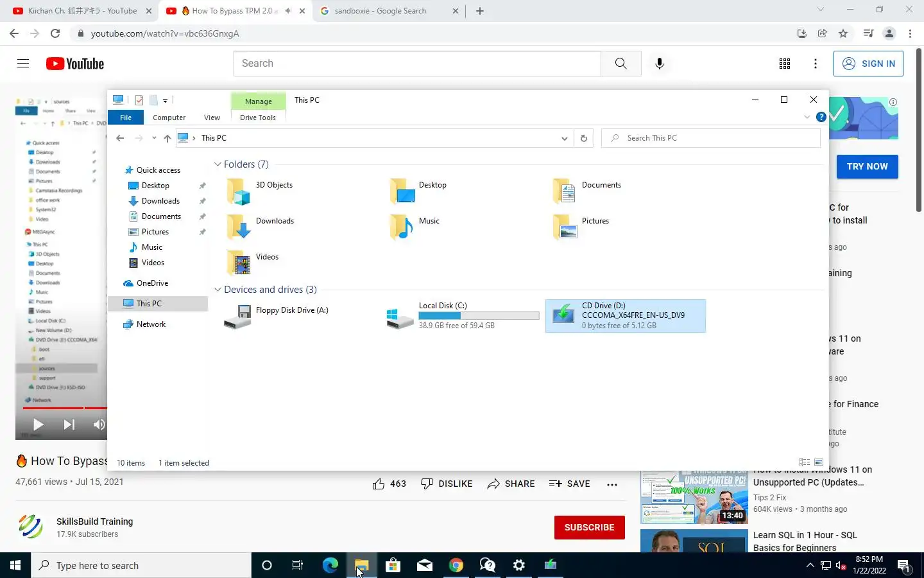The width and height of the screenshot is (924, 578).
Task: Switch to the Computer ribbon tab
Action: [169, 118]
